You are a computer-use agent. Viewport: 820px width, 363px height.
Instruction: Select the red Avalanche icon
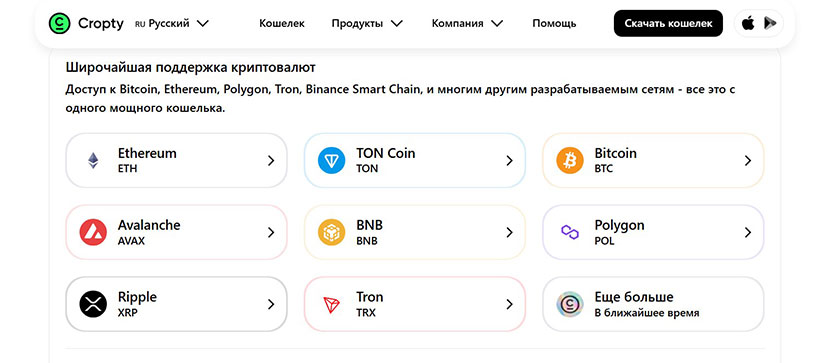tap(93, 232)
